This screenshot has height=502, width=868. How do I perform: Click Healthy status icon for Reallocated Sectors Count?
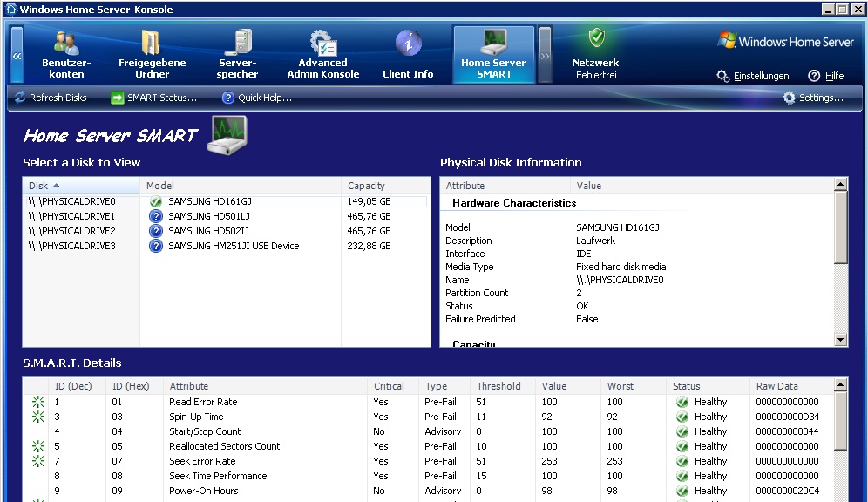(x=682, y=446)
